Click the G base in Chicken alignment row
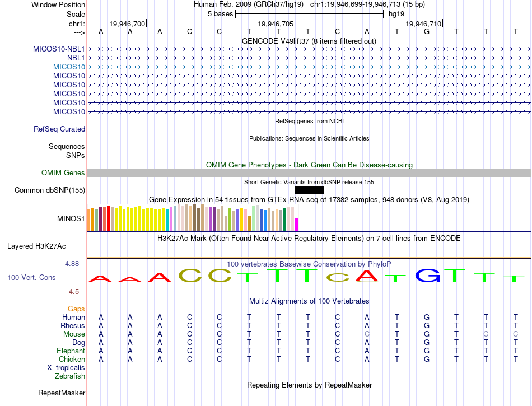 pyautogui.click(x=427, y=359)
